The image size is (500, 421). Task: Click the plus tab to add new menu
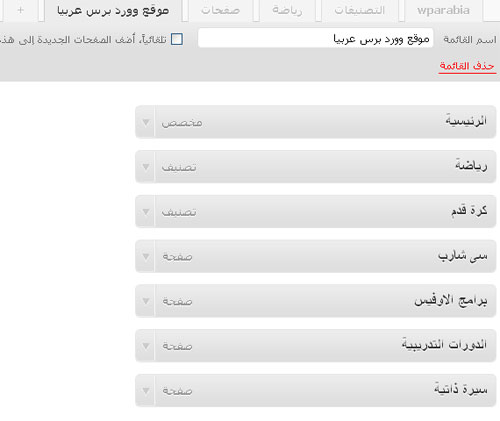pyautogui.click(x=21, y=10)
